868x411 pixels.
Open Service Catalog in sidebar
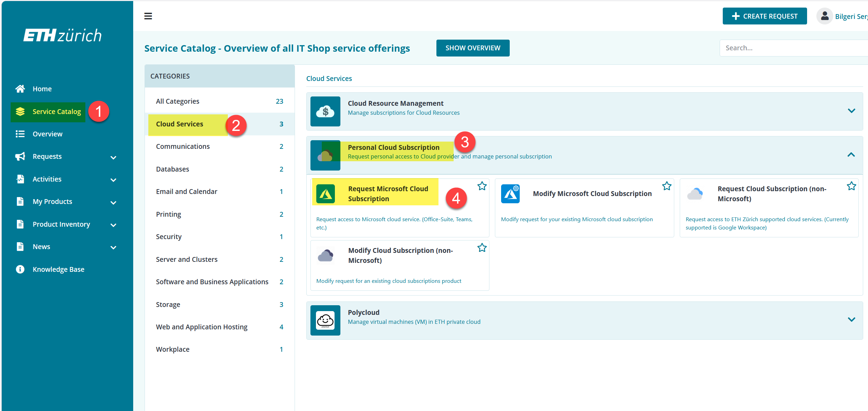57,112
